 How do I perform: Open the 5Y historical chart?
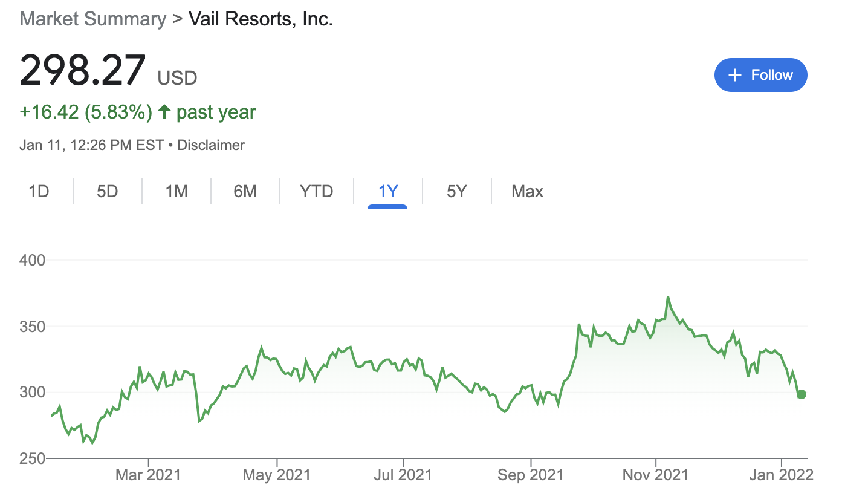click(456, 191)
